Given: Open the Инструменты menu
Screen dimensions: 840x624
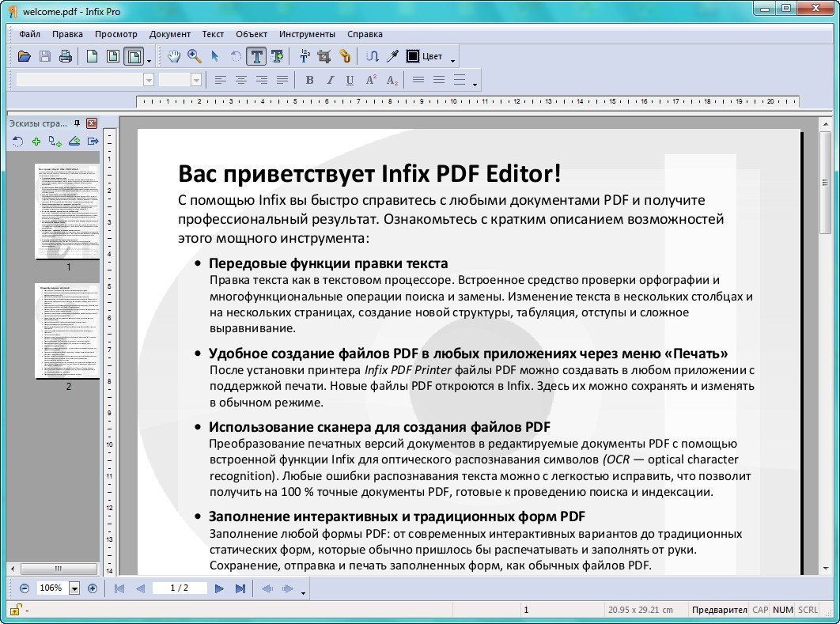Looking at the screenshot, I should (x=307, y=34).
